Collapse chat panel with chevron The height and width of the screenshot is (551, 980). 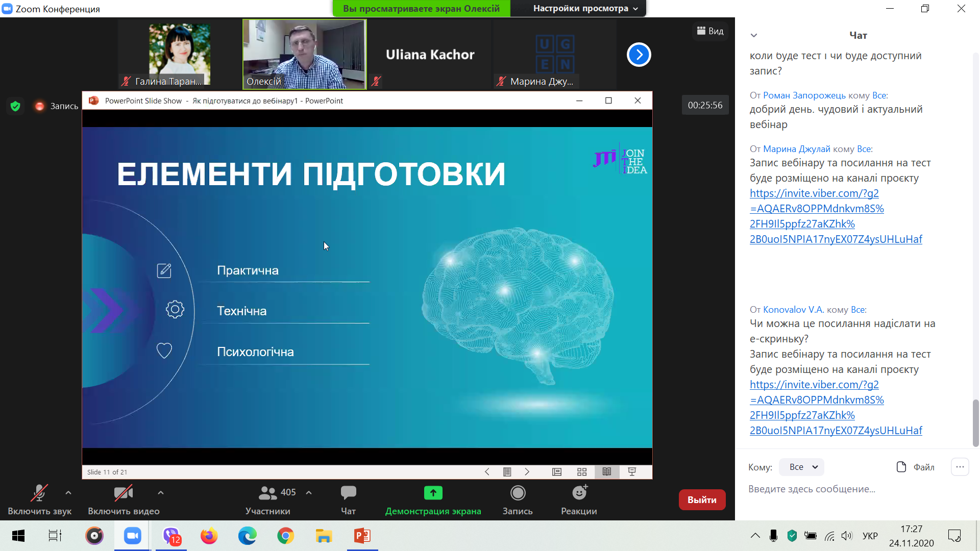point(754,35)
